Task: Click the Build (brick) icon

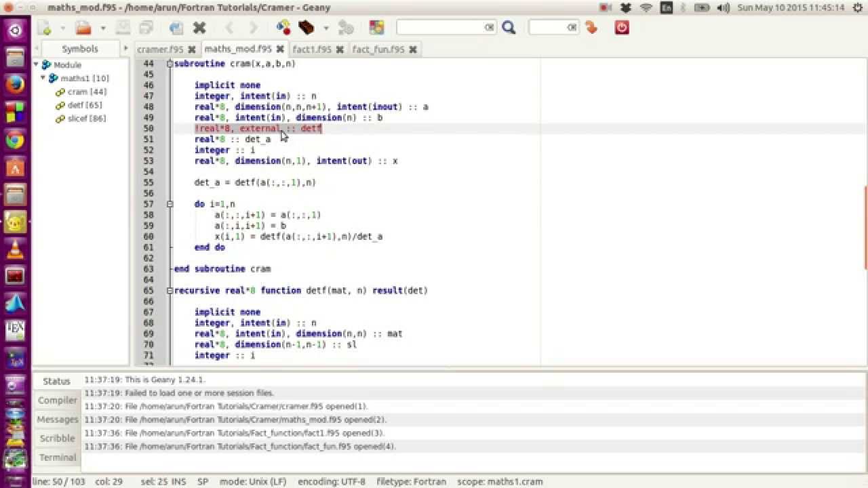Action: coord(307,28)
